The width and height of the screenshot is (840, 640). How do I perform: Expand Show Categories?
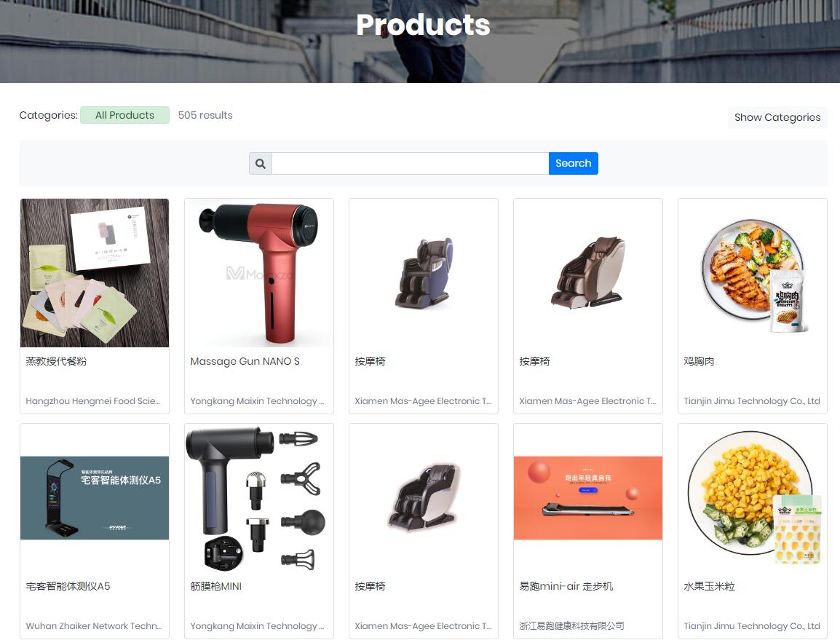point(777,117)
